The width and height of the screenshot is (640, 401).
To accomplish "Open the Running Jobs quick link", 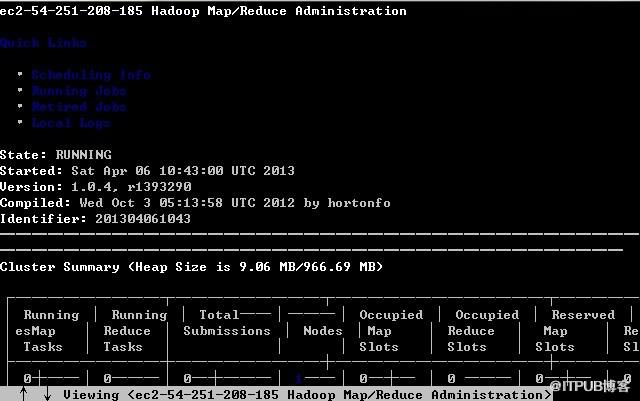I will (79, 91).
